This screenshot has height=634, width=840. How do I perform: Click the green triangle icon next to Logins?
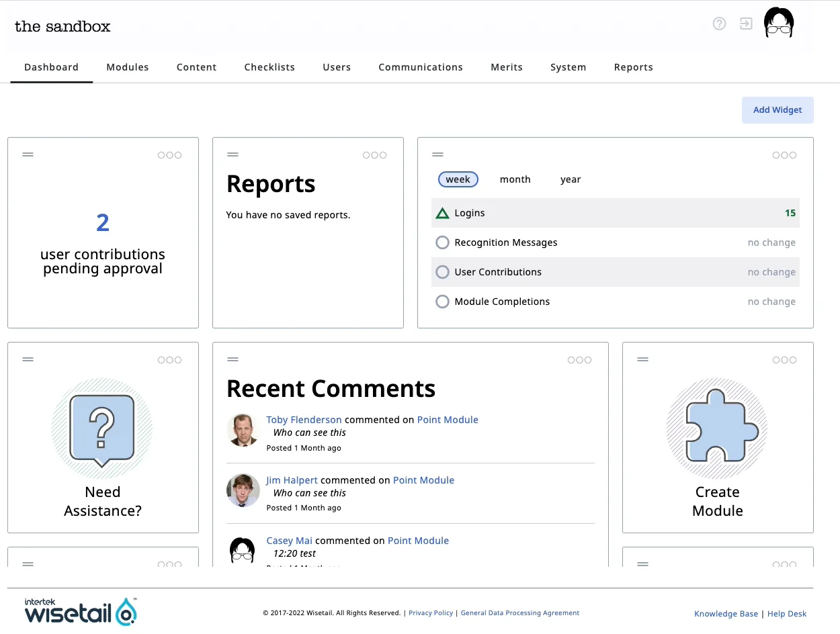click(x=442, y=214)
